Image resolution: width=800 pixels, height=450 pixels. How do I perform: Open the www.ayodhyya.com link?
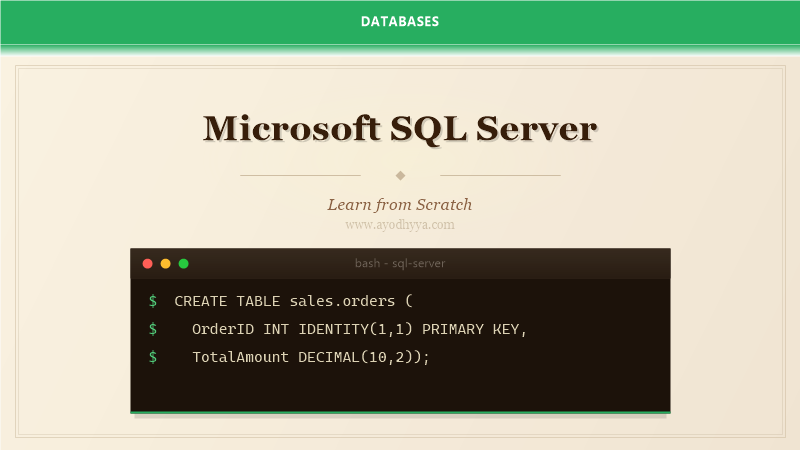pos(400,224)
